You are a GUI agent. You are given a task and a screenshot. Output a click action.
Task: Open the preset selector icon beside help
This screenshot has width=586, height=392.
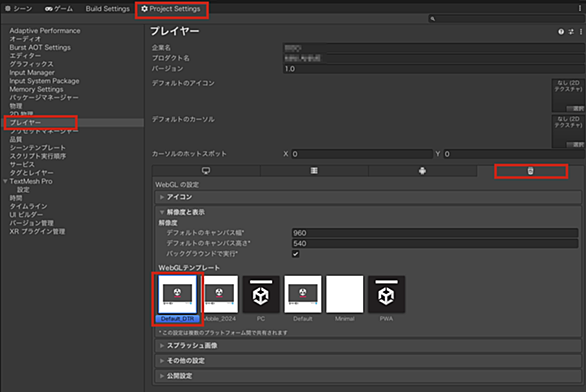(571, 32)
